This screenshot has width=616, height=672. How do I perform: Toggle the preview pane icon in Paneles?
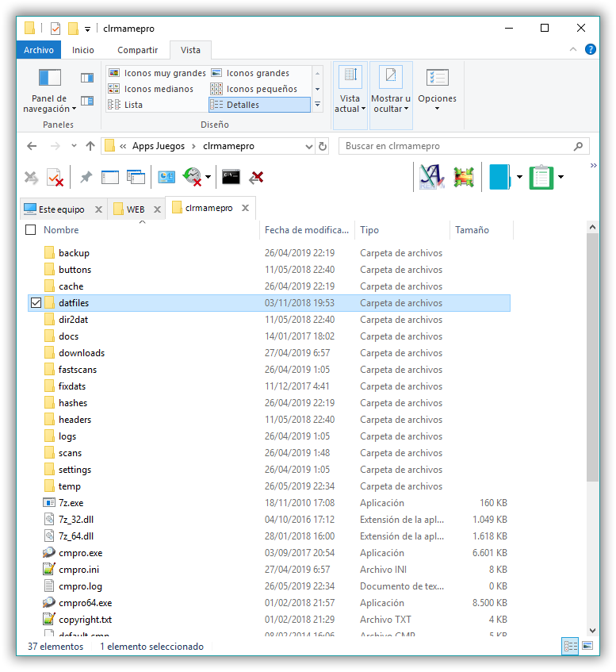tap(87, 78)
